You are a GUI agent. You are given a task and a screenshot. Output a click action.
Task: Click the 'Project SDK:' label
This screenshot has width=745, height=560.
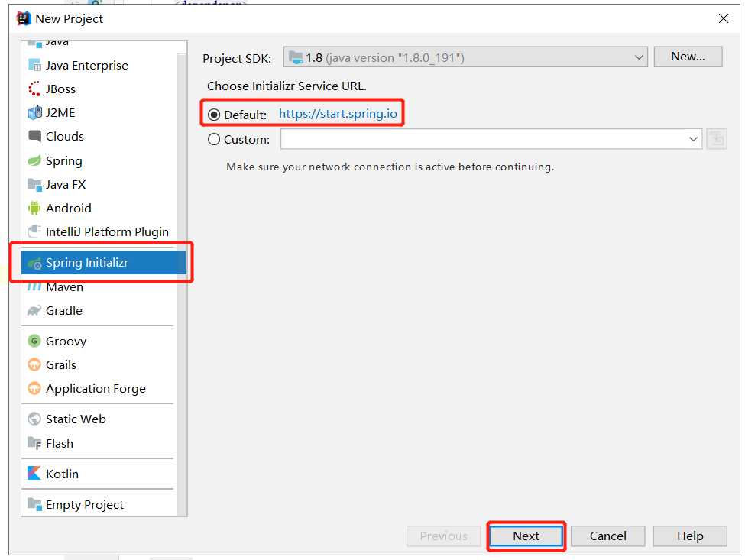coord(237,58)
